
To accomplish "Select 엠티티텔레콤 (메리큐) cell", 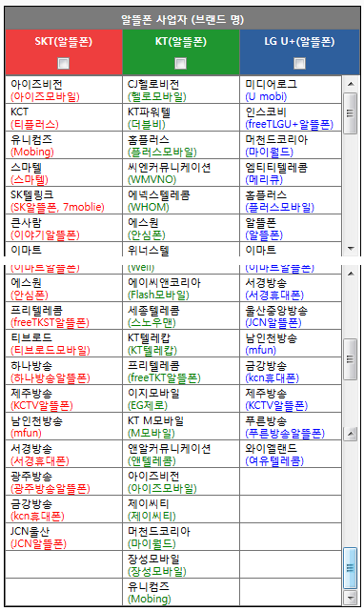I will coord(291,173).
